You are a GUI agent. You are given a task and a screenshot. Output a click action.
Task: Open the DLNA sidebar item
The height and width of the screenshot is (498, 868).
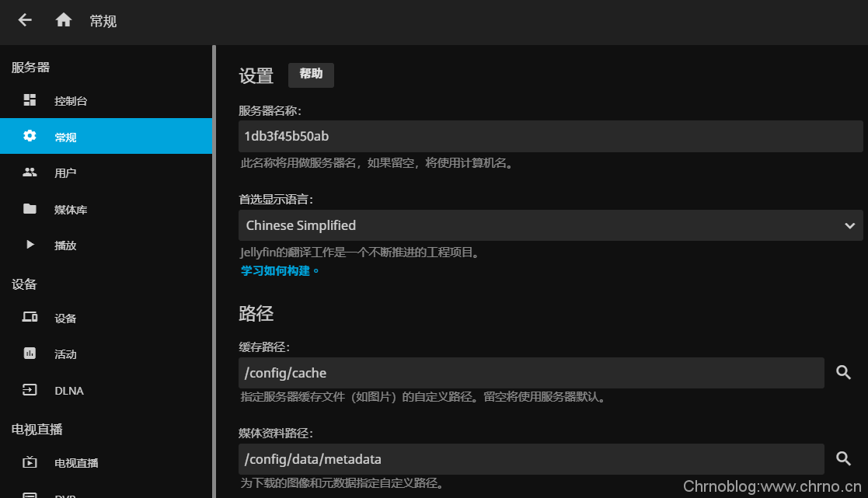tap(68, 391)
